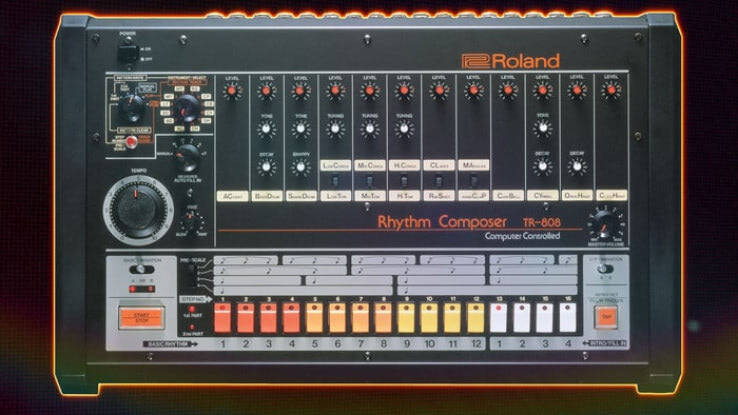This screenshot has width=738, height=415.
Task: Turn the Accent Level knob
Action: tap(232, 91)
